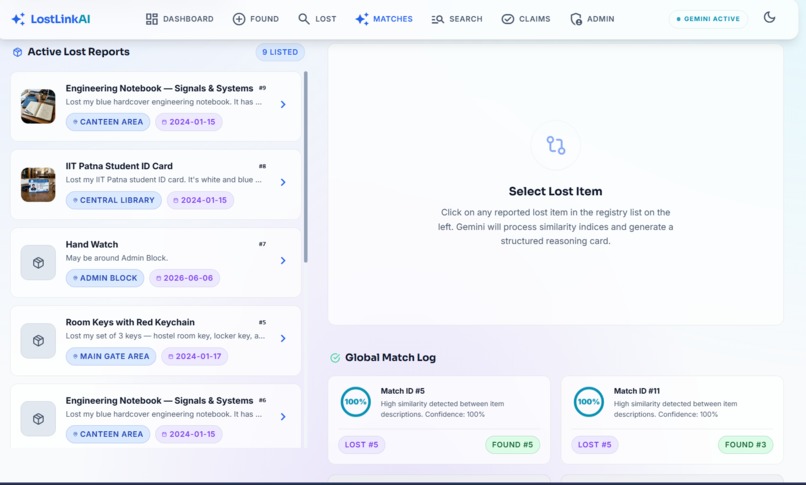Click the Canteen Area tag on notebook #9
Image resolution: width=806 pixels, height=485 pixels.
(108, 122)
